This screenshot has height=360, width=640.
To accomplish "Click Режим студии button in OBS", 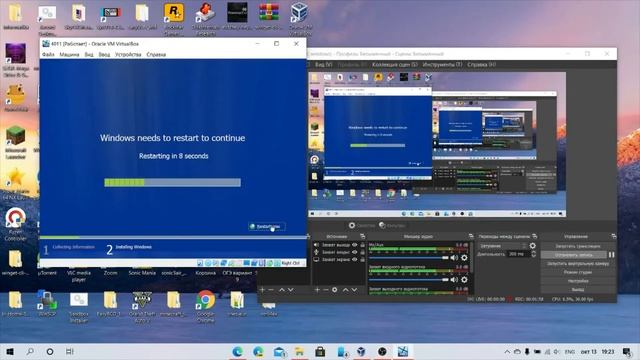I will click(x=578, y=272).
